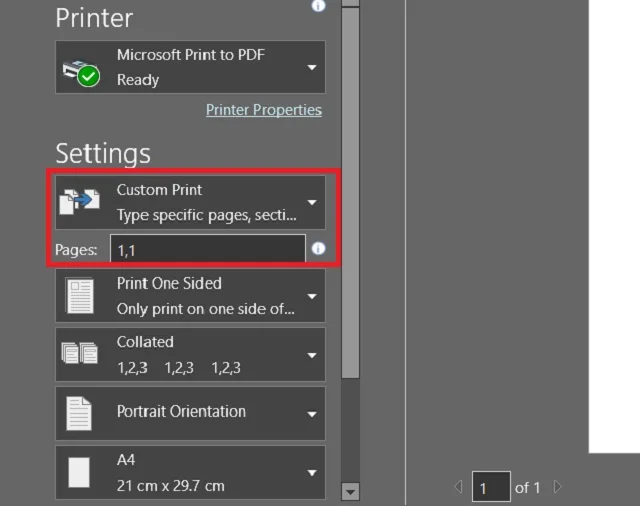Click the current page number box in preview

(x=491, y=486)
